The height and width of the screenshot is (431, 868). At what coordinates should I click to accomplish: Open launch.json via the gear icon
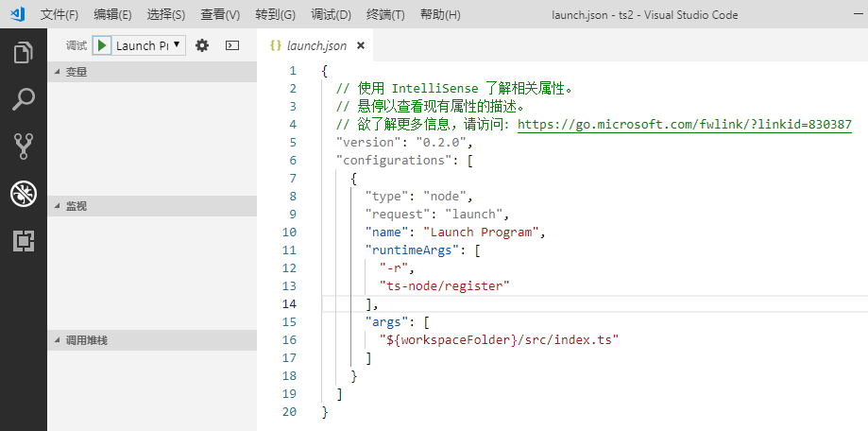pos(202,45)
